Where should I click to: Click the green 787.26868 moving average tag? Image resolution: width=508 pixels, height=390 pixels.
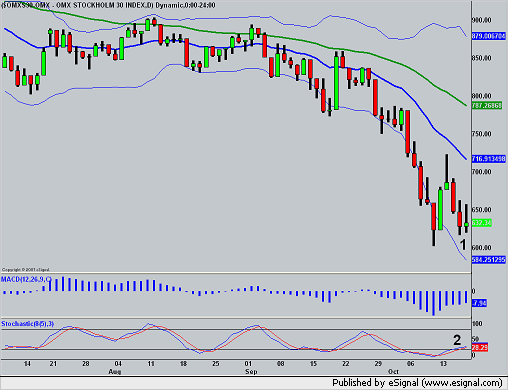[x=487, y=106]
